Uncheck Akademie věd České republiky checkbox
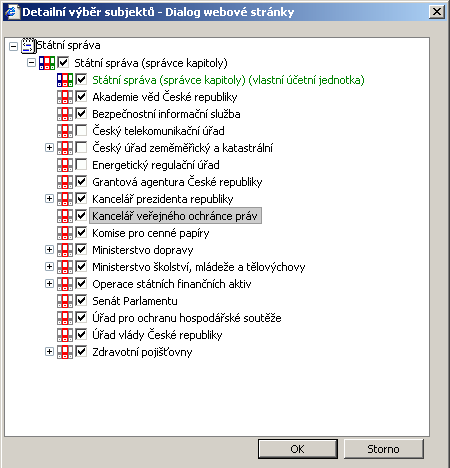 (81, 96)
